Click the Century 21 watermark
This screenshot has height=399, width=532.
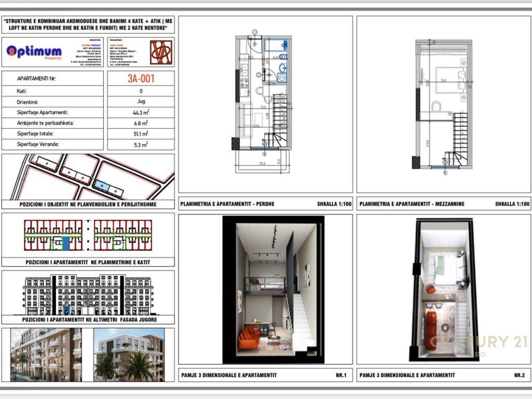point(477,343)
